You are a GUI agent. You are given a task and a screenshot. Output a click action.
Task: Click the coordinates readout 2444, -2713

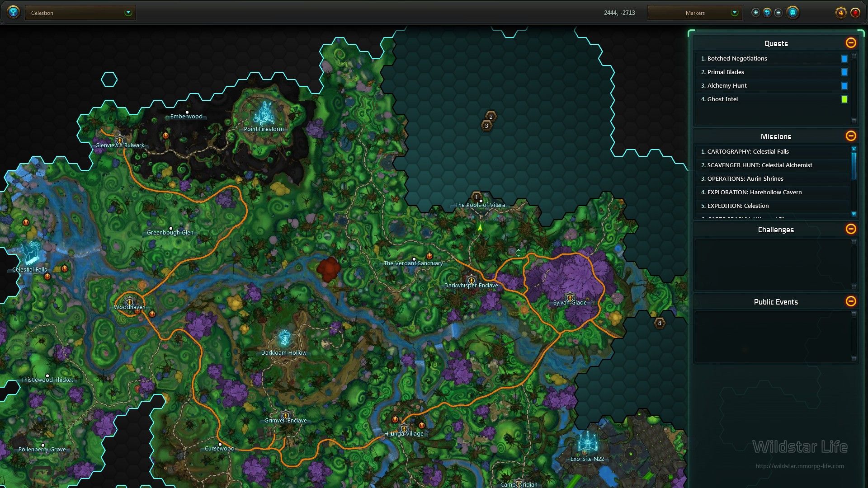619,13
